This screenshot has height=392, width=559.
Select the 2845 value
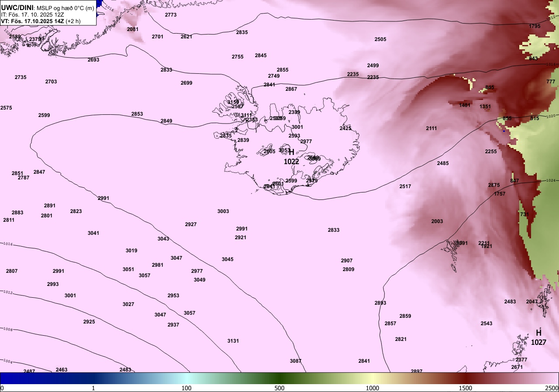[261, 55]
